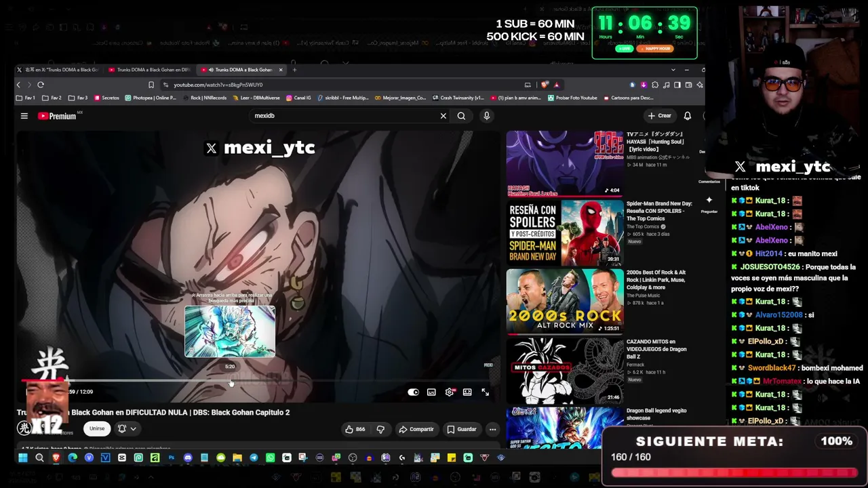Open Microsoft Edge from the taskbar
868x488 pixels.
tap(73, 458)
